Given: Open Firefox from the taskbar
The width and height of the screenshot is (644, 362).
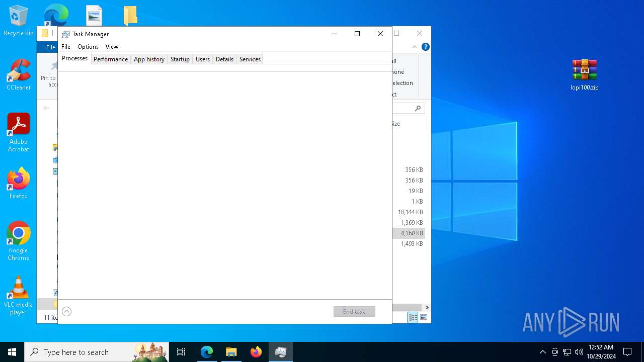Looking at the screenshot, I should coord(256,352).
